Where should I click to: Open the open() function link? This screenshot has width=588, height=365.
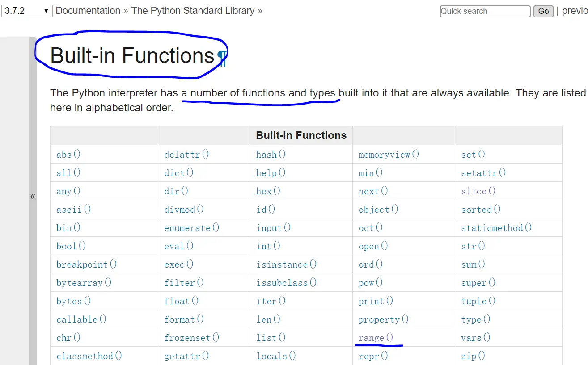click(x=373, y=246)
